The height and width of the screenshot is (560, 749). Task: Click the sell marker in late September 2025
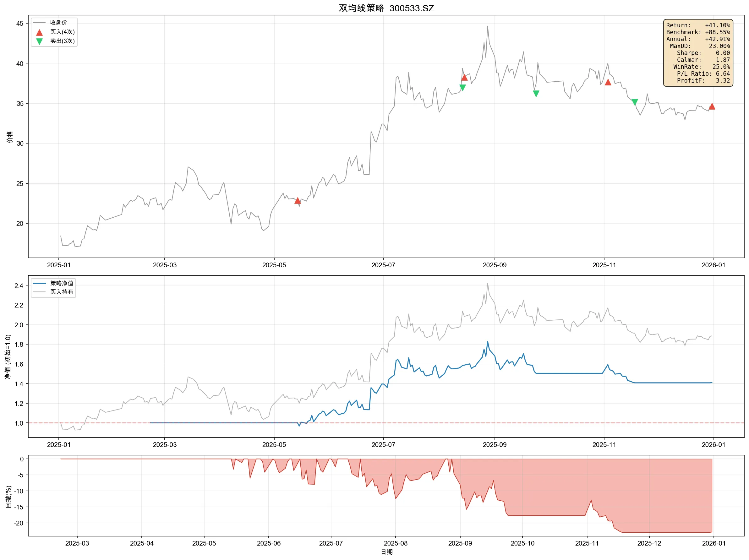pos(536,94)
